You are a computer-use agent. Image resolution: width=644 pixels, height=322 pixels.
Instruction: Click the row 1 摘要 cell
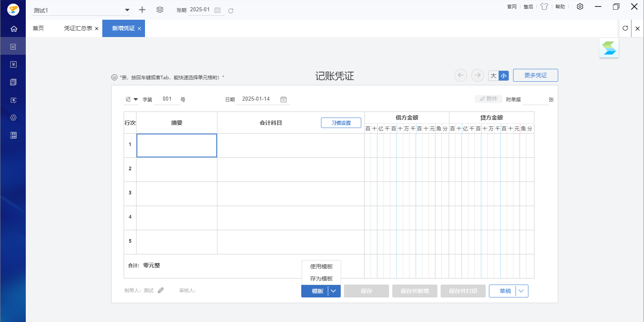coord(177,145)
